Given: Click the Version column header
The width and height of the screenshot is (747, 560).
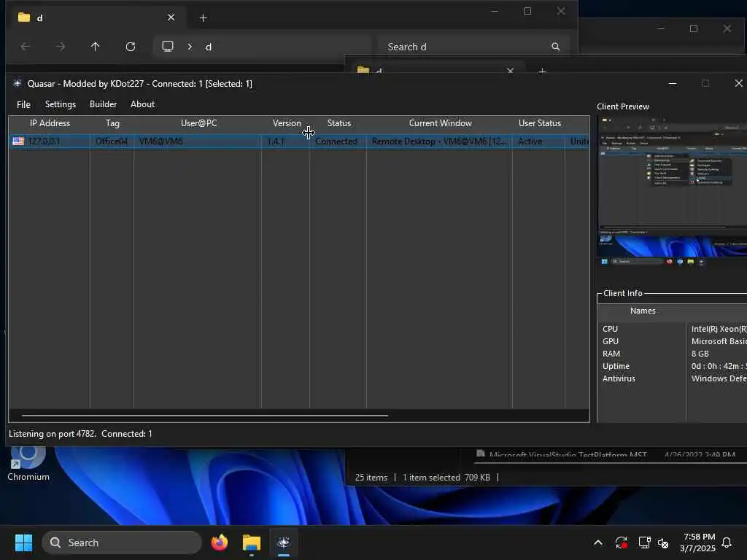Looking at the screenshot, I should (286, 123).
